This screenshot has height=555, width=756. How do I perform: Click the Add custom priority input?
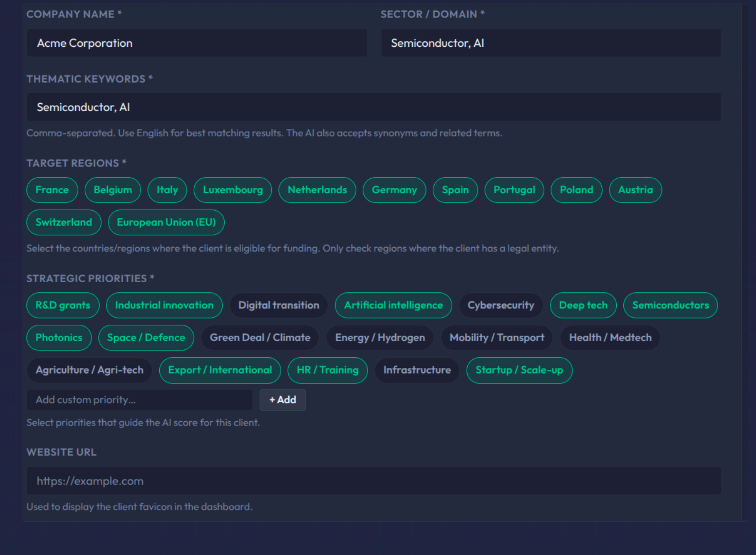[x=140, y=400]
